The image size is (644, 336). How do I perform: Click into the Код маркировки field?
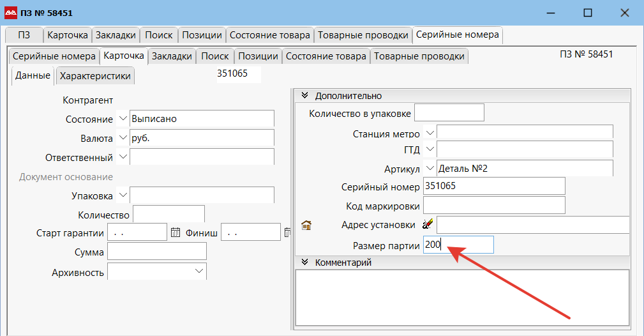pyautogui.click(x=493, y=205)
